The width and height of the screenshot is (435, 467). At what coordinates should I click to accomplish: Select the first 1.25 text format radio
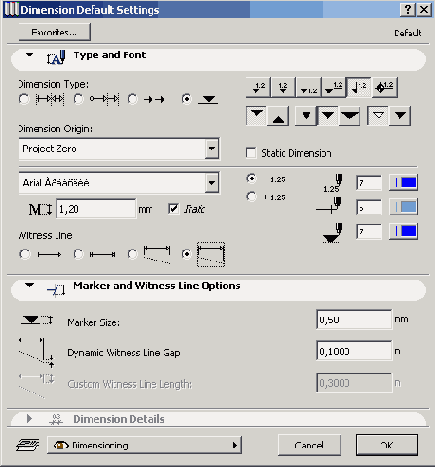[251, 179]
